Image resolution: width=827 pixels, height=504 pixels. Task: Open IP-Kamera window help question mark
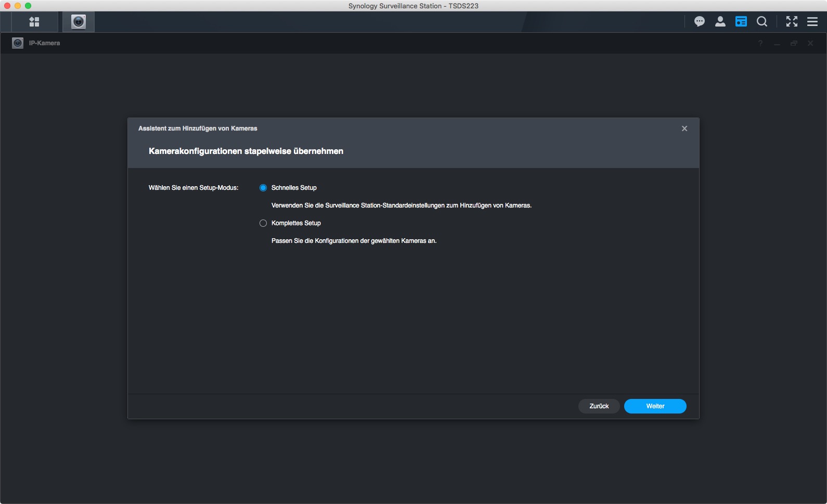(760, 43)
